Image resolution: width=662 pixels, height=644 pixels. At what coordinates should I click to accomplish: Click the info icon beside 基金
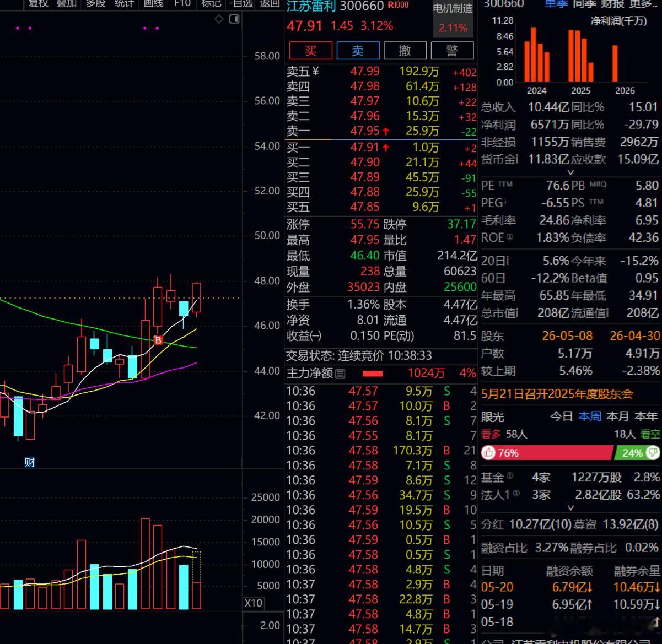pos(510,476)
